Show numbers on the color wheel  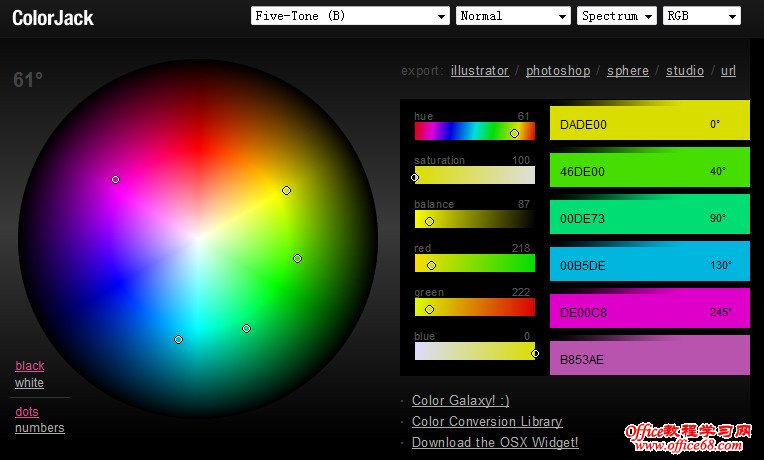[39, 428]
